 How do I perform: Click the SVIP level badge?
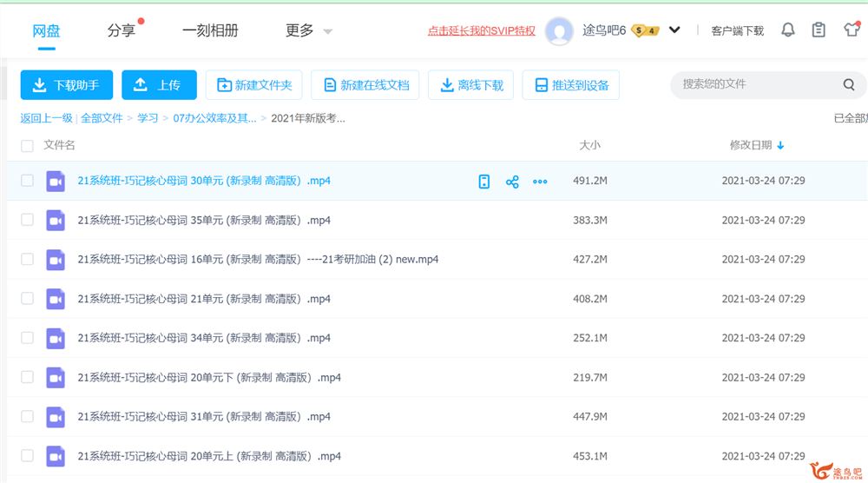[646, 30]
